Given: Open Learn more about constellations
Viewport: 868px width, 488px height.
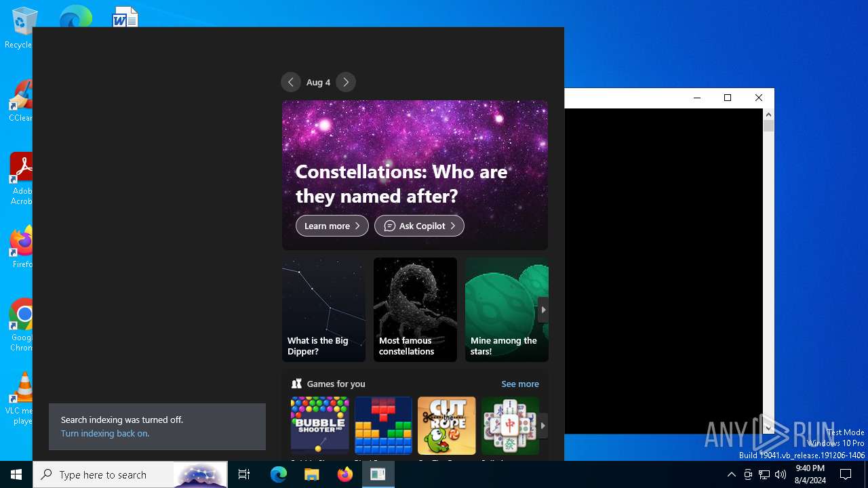Looking at the screenshot, I should point(332,226).
